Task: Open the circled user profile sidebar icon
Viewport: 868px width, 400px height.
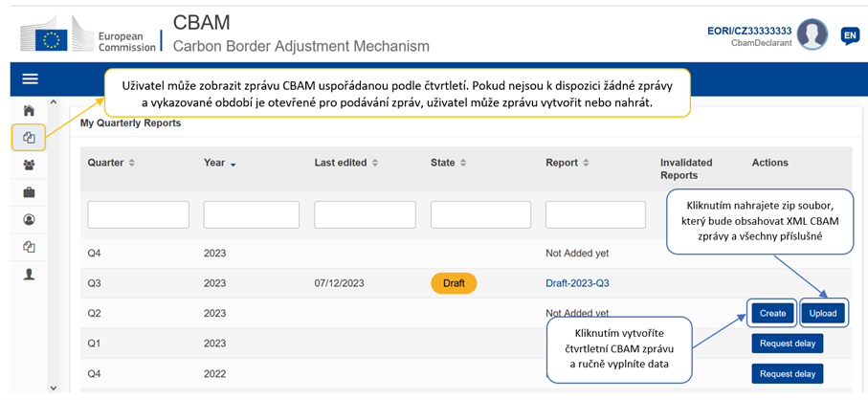Action: [29, 220]
